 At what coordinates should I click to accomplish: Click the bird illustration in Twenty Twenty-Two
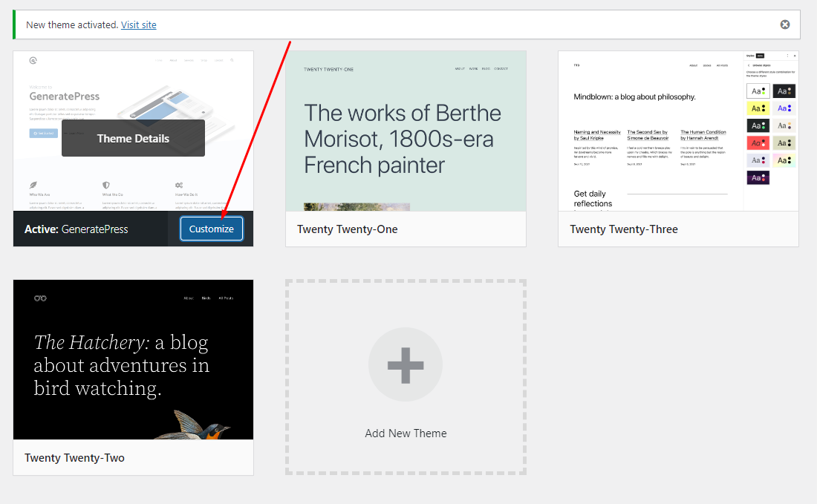tap(193, 425)
